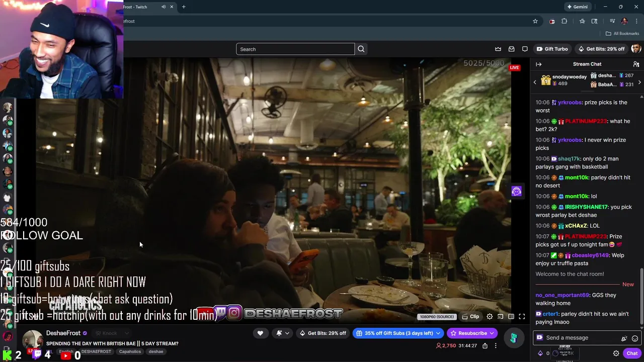This screenshot has width=644, height=362.
Task: Click username crter1 in chat
Action: [x=550, y=314]
